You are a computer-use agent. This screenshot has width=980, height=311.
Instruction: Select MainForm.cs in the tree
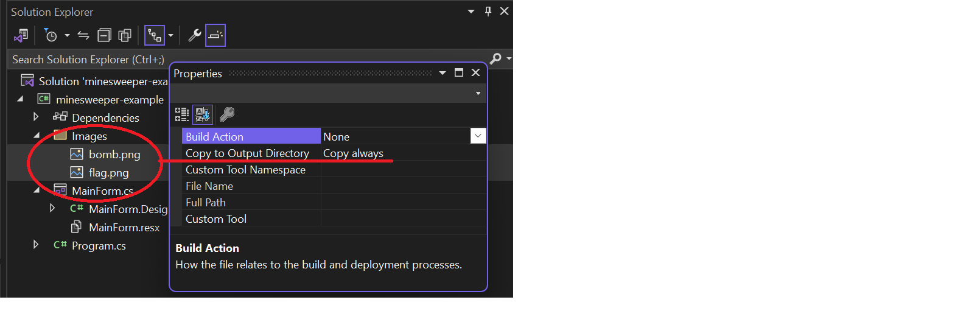102,190
